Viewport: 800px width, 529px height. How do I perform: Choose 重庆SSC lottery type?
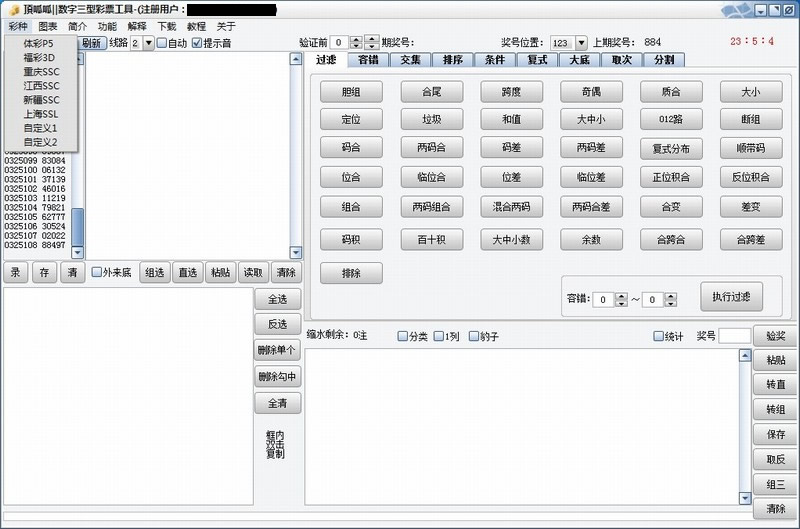(x=41, y=72)
